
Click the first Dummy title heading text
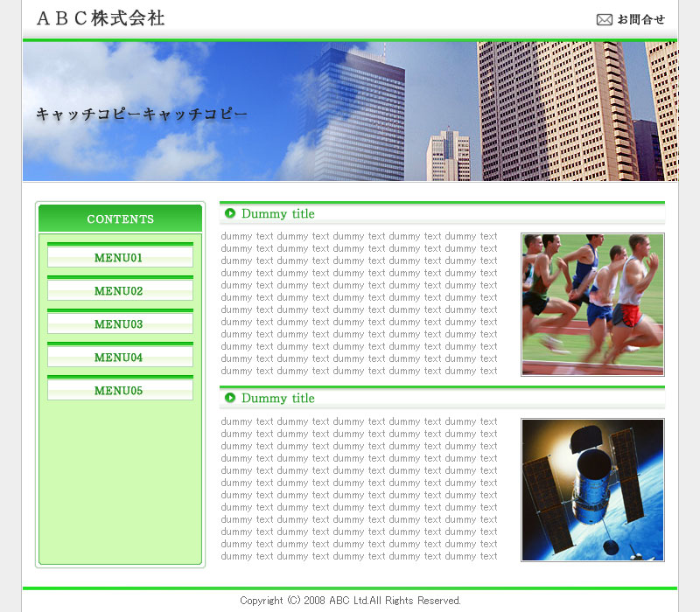(x=278, y=213)
